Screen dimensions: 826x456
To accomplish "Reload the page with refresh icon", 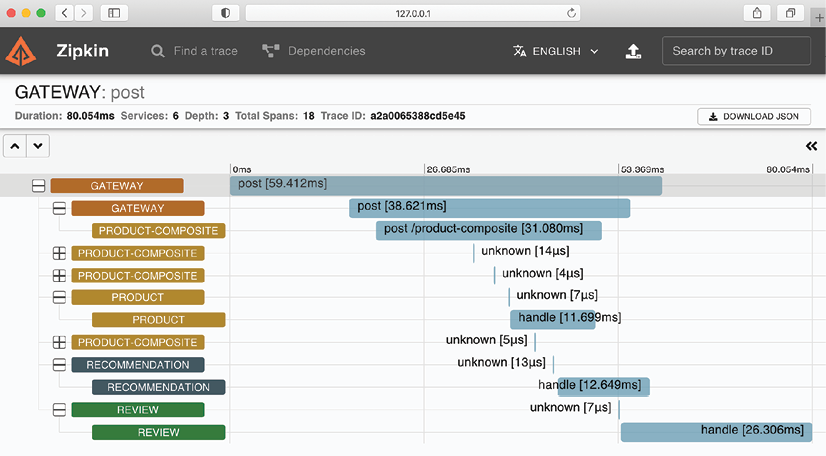I will [x=571, y=13].
